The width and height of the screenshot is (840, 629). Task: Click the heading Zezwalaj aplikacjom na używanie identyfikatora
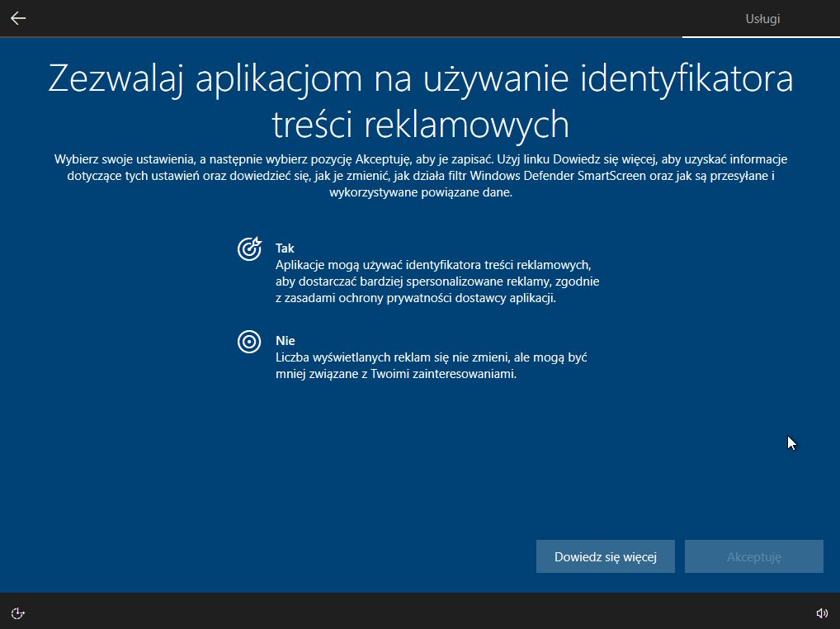click(x=421, y=101)
